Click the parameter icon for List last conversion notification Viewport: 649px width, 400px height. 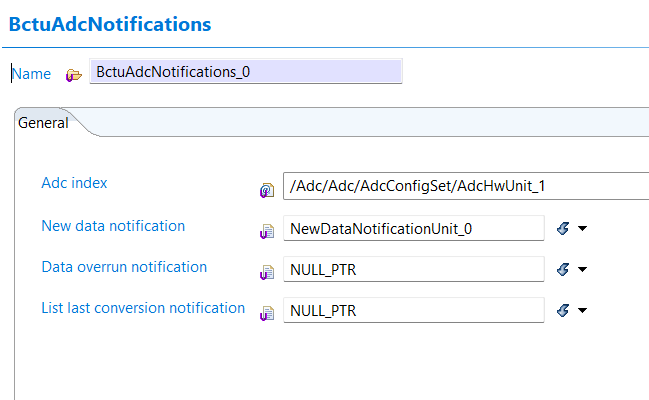266,312
